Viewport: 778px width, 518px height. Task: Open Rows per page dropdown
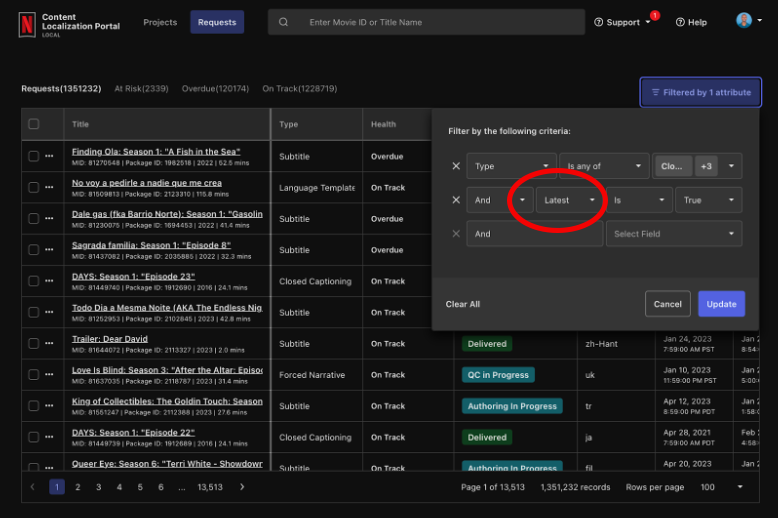point(721,487)
